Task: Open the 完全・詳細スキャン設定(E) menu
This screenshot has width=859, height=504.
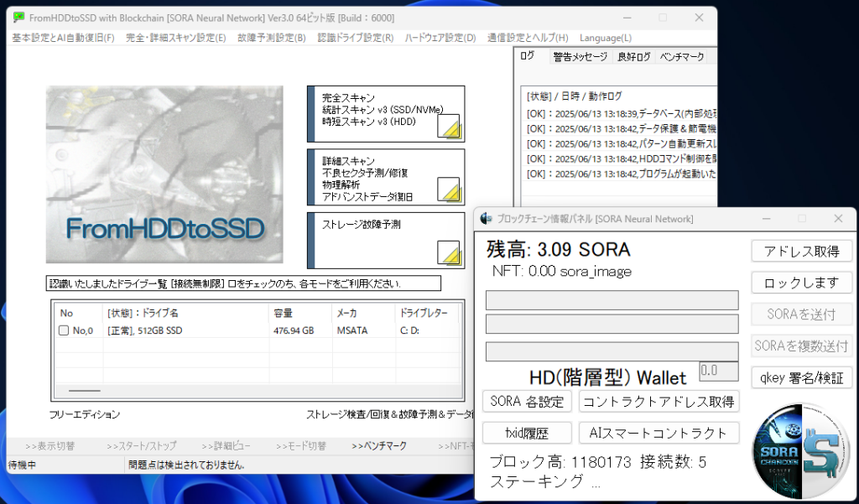Action: (176, 38)
